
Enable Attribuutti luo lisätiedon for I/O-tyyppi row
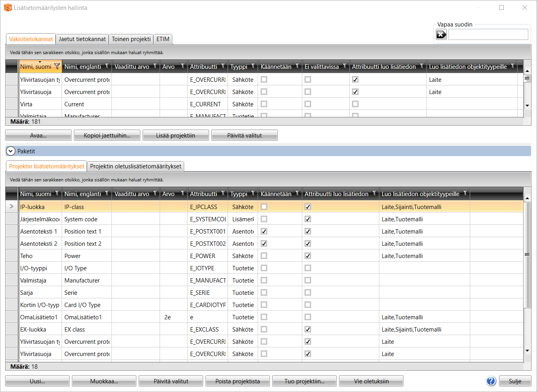308,268
